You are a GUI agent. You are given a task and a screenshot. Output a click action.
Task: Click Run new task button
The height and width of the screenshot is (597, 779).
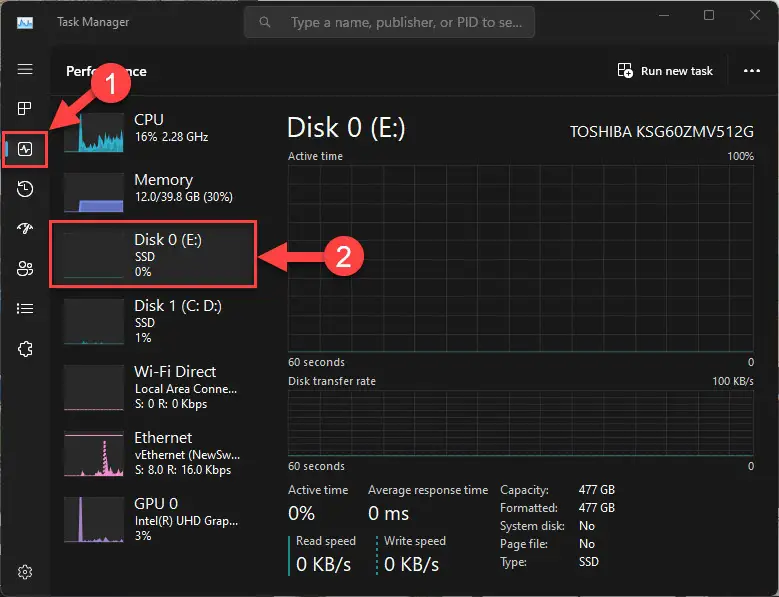665,71
